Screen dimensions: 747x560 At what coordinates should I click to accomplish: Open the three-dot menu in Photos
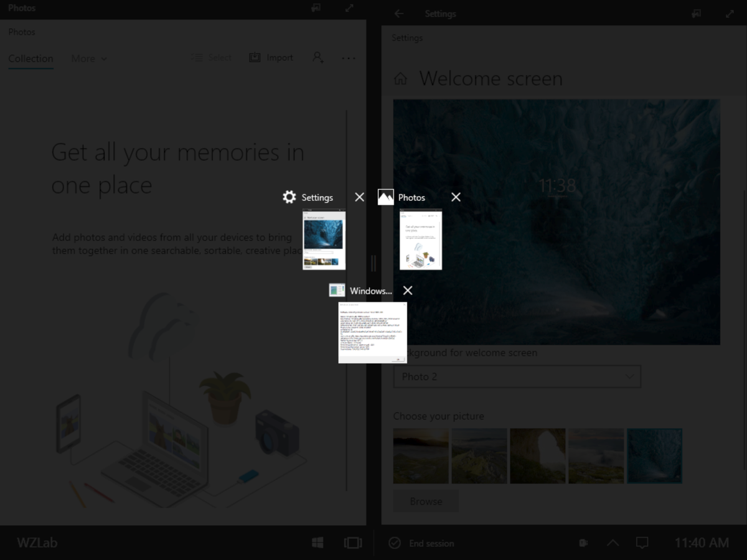349,58
